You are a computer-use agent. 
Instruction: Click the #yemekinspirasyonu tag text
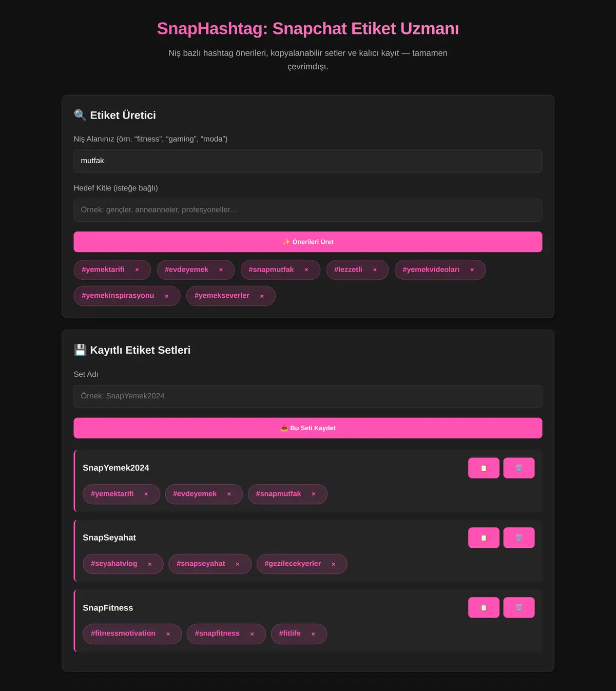point(118,296)
